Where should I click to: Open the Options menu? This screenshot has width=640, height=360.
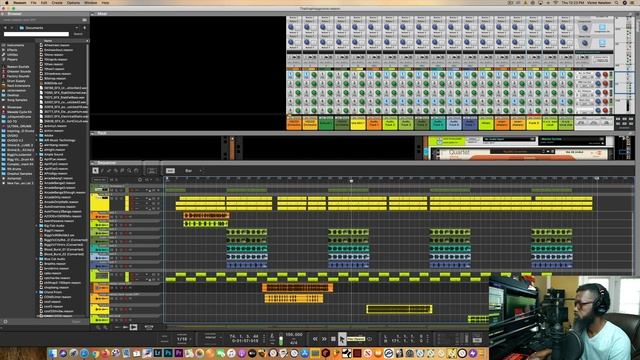coord(73,2)
